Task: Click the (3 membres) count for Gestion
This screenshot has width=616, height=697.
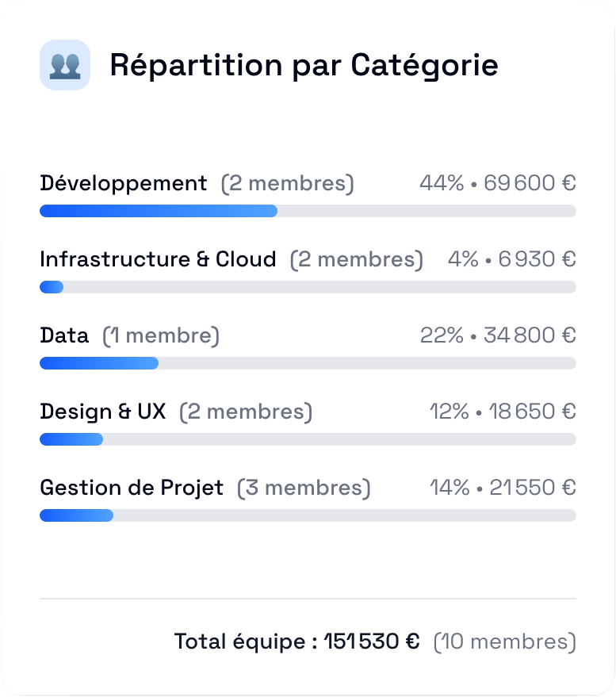Action: (304, 488)
